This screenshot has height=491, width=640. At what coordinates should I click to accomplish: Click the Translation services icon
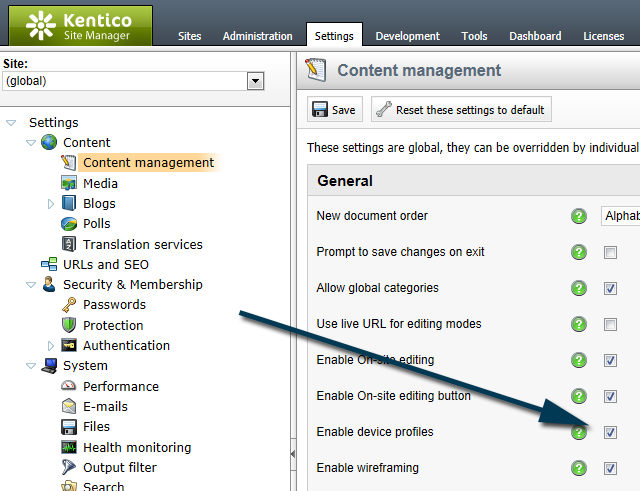69,244
